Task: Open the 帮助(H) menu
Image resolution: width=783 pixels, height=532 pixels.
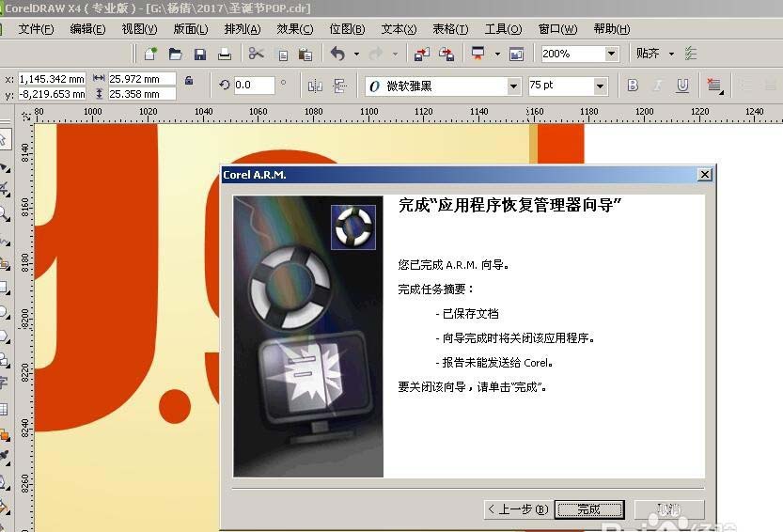Action: coord(612,29)
